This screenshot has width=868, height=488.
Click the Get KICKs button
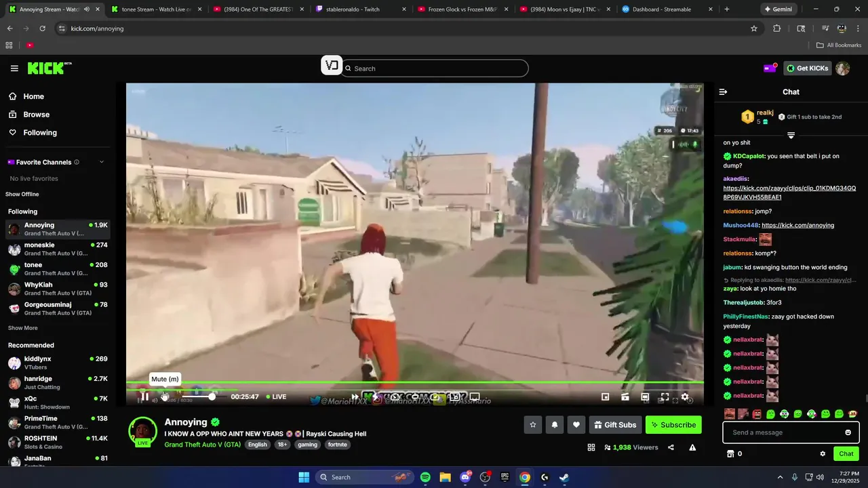click(806, 68)
